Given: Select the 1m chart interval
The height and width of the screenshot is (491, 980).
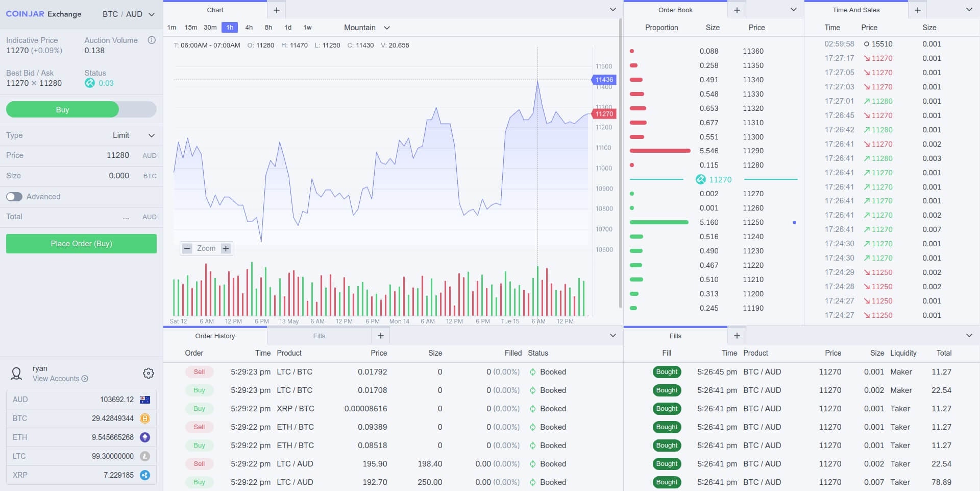Looking at the screenshot, I should click(x=171, y=28).
